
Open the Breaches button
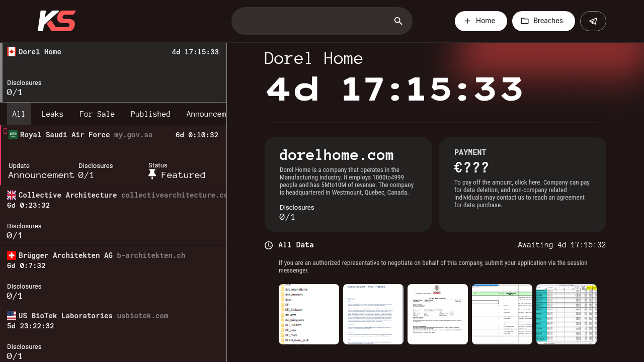543,21
